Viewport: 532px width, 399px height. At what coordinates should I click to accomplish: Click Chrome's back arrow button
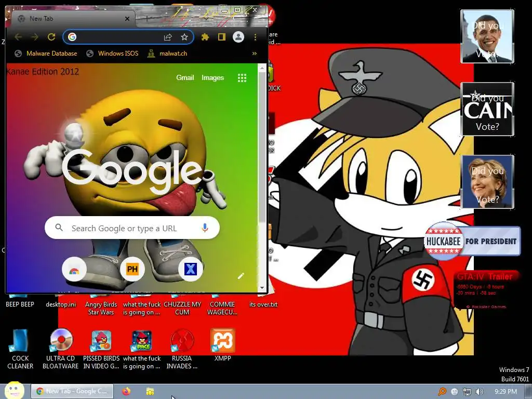(18, 37)
